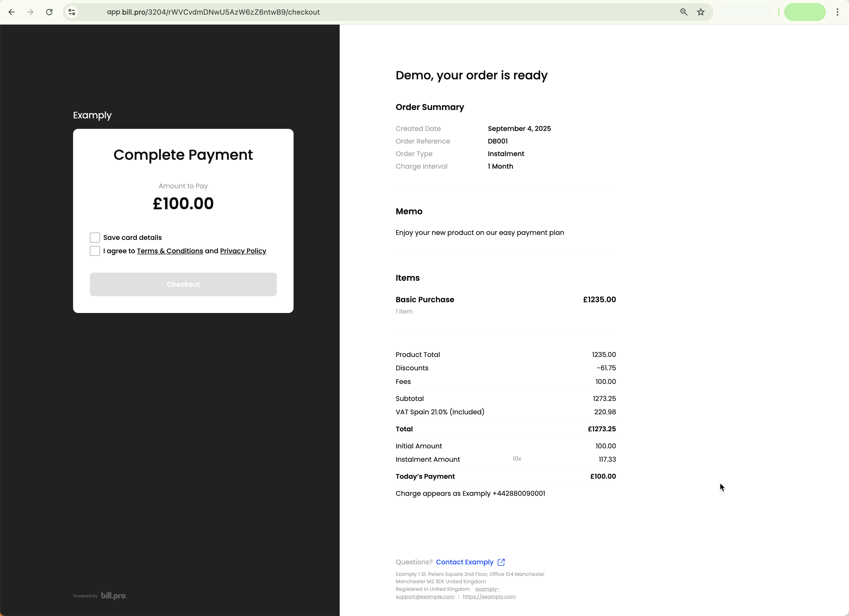Open browser three-dot menu
This screenshot has height=616, width=849.
pyautogui.click(x=837, y=12)
